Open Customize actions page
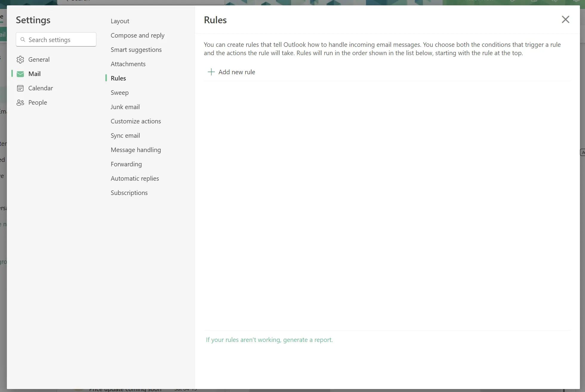 click(136, 121)
